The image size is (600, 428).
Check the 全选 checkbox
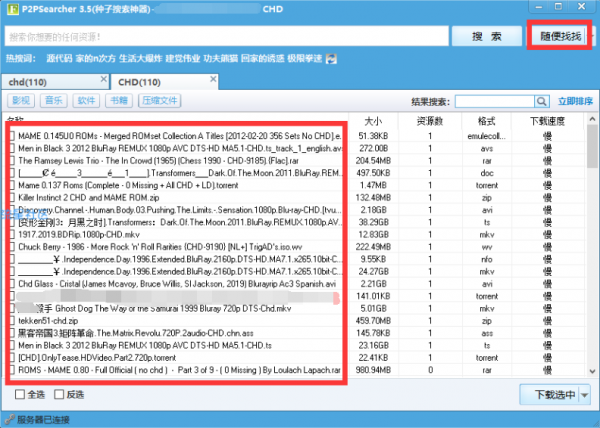coord(20,394)
